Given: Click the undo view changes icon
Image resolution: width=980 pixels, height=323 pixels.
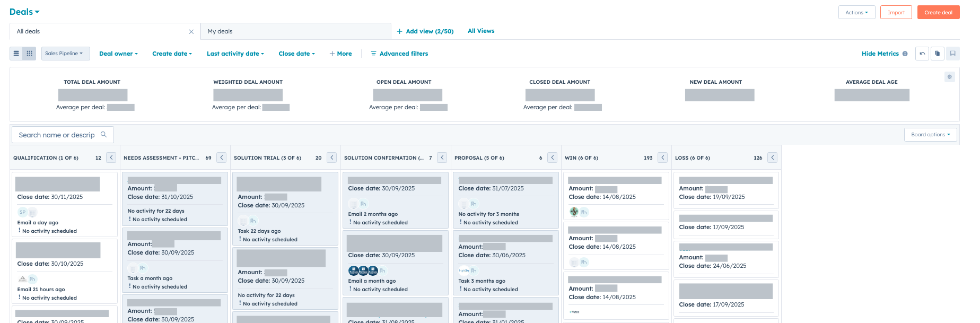Looking at the screenshot, I should 922,54.
